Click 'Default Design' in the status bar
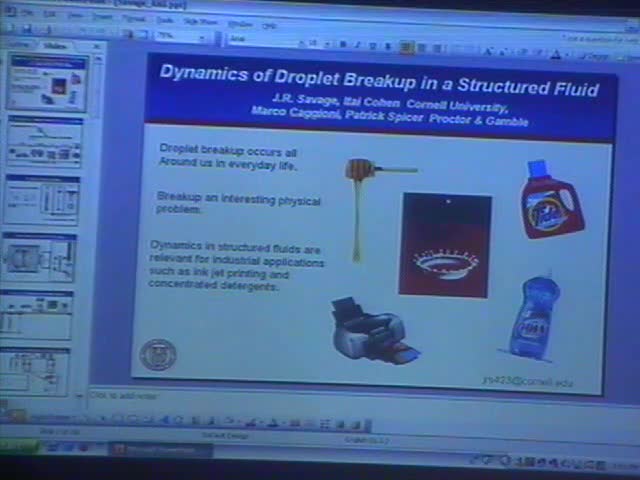640x480 pixels. coord(225,436)
